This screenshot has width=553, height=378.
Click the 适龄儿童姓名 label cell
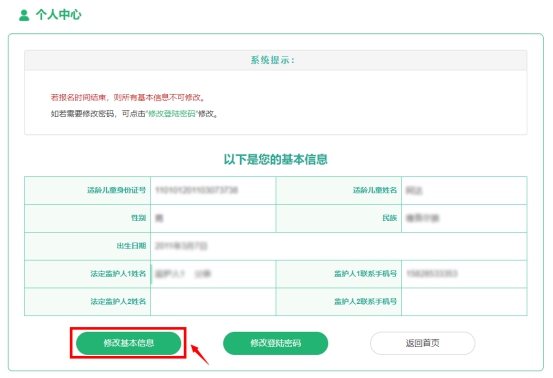click(x=339, y=190)
